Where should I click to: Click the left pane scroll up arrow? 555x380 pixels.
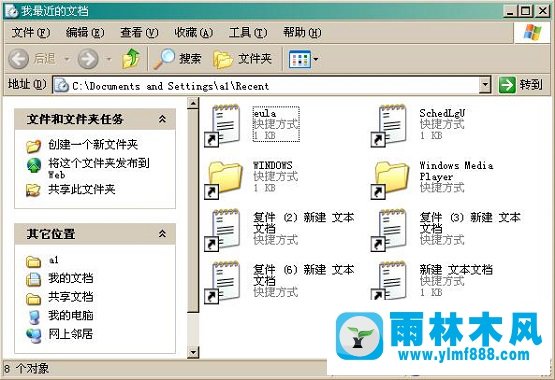tap(193, 103)
